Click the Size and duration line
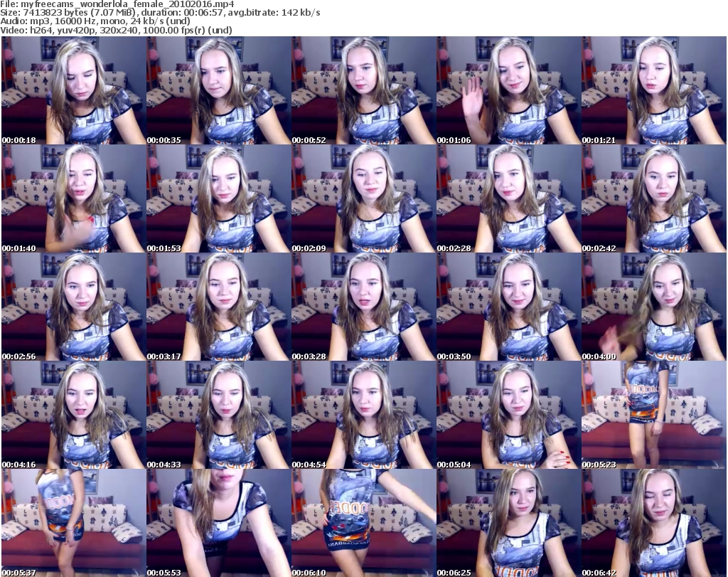The height and width of the screenshot is (577, 728). 160,13
